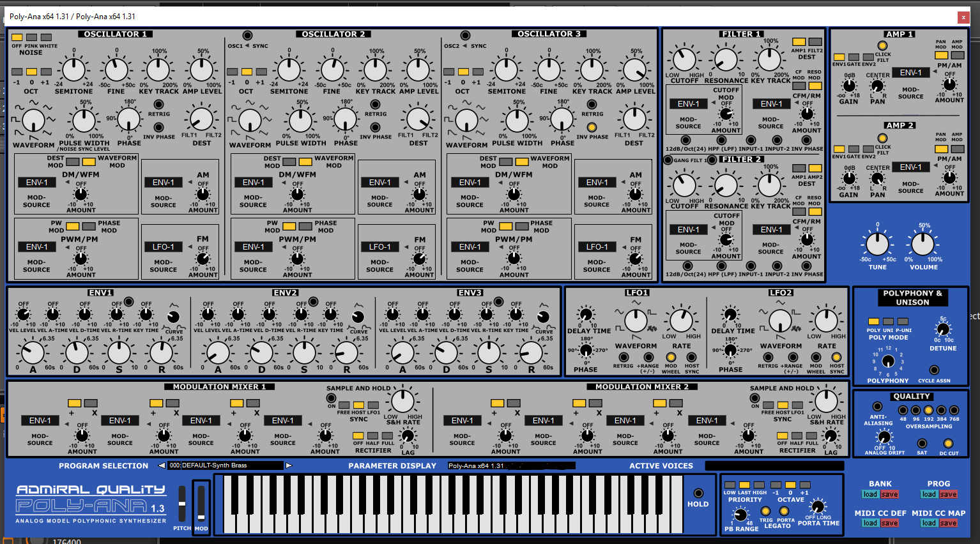Click the unison DETUNE knob
Screen dimensions: 980x544
942,329
